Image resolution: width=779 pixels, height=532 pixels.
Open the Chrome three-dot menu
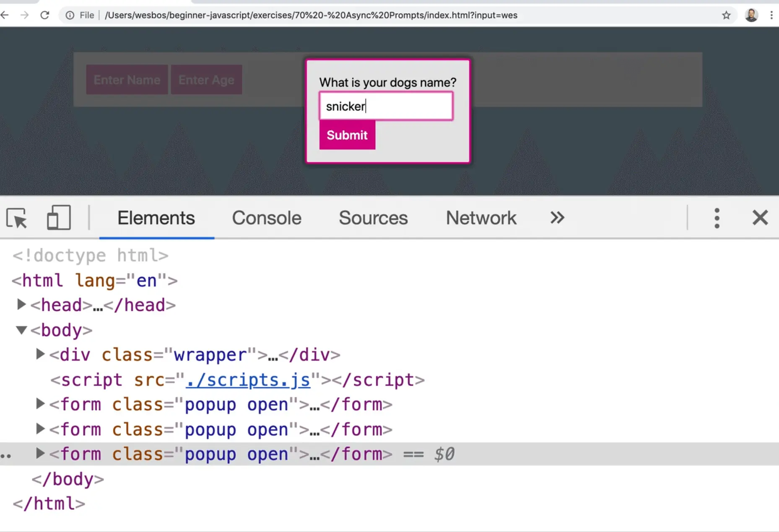771,15
